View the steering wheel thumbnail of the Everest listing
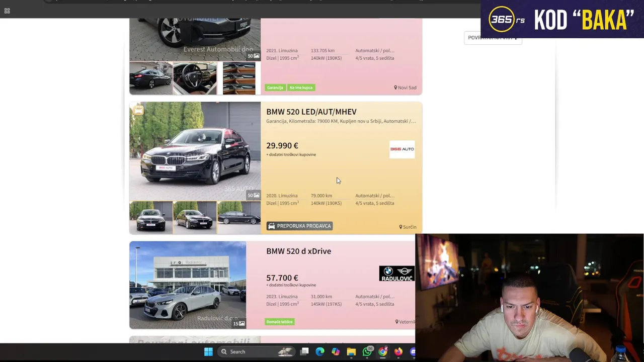This screenshot has width=644, height=362. 195,78
